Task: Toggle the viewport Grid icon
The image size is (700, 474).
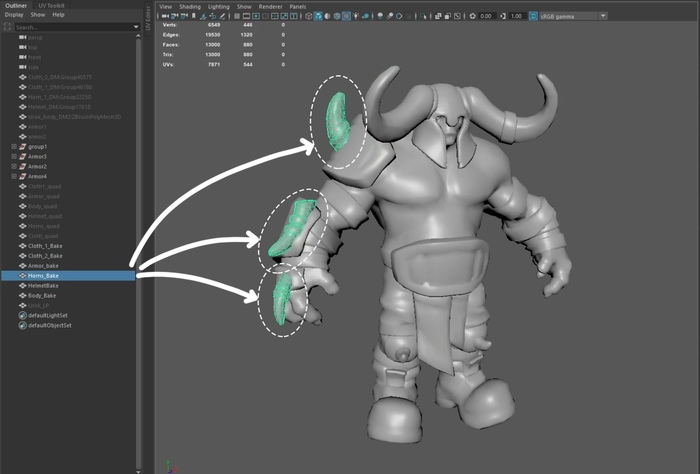Action: click(237, 16)
